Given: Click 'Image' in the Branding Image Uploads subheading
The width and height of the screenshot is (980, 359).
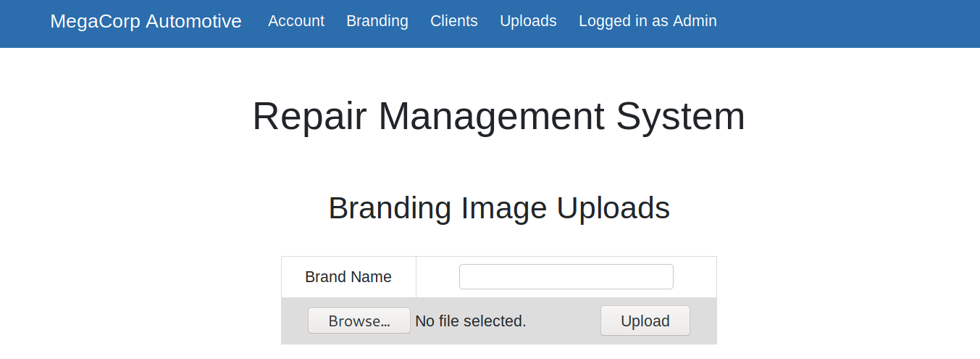Looking at the screenshot, I should tap(503, 208).
